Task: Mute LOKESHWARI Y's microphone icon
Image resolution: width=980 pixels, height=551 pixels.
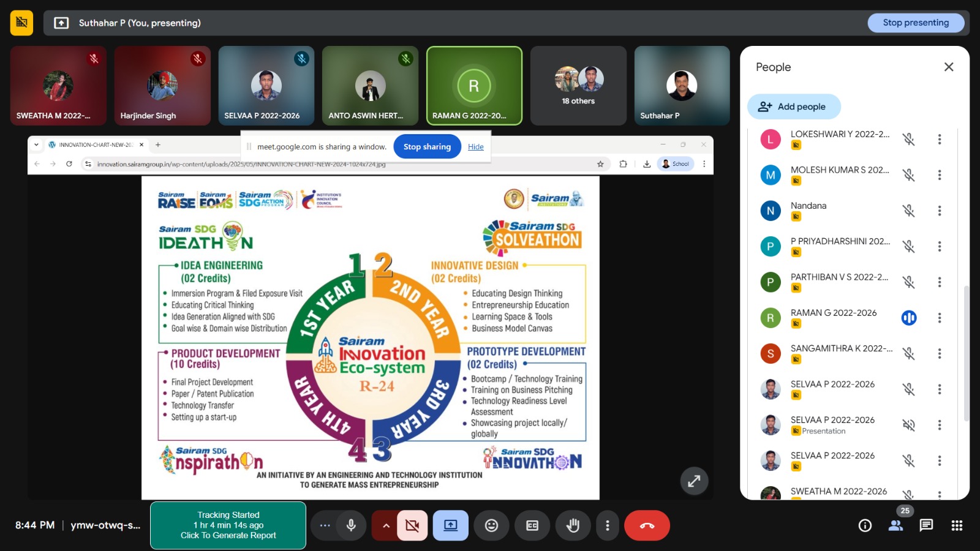Action: pyautogui.click(x=909, y=140)
